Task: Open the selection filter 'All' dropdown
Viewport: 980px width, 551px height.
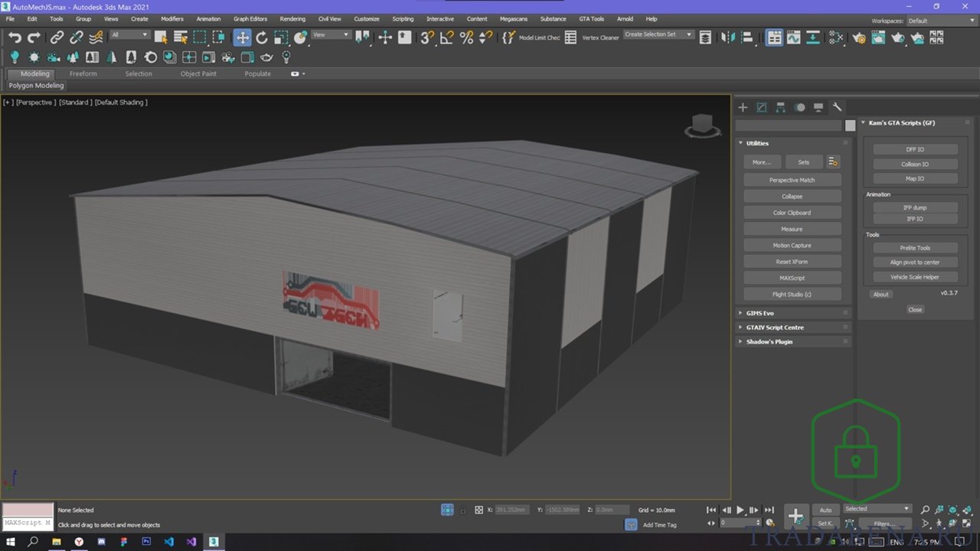Action: (129, 34)
